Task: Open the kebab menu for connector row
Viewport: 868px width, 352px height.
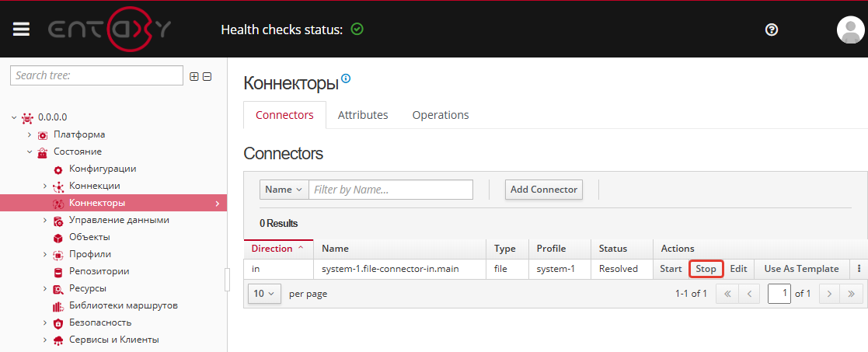Action: pyautogui.click(x=859, y=268)
